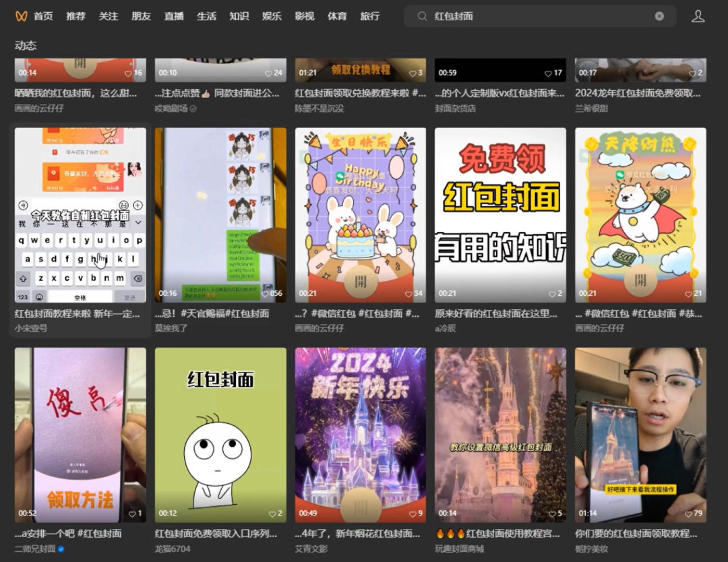Open the 推荐 navigation item

[75, 16]
